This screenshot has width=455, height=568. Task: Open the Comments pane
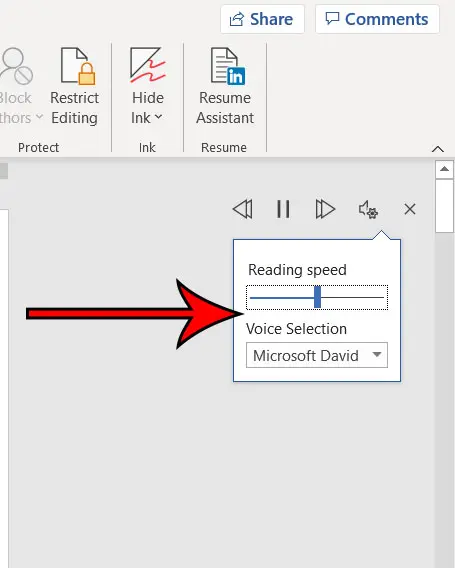pos(377,19)
